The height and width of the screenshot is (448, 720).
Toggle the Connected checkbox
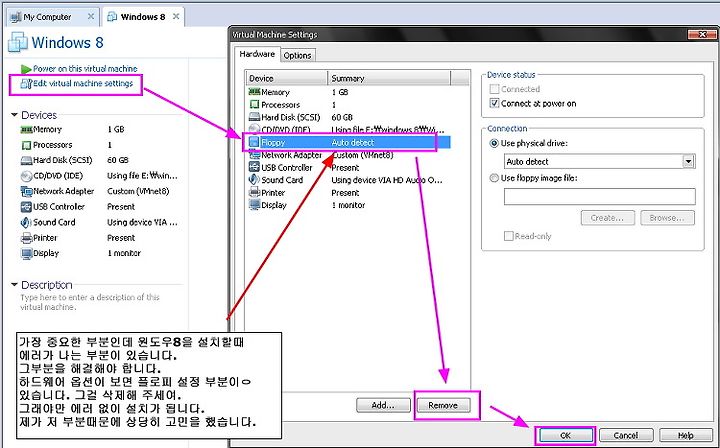click(495, 89)
